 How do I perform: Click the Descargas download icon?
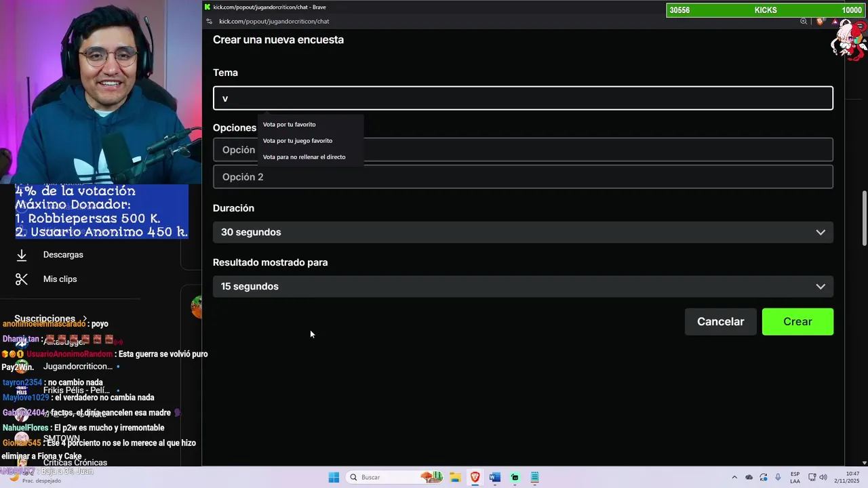click(x=22, y=255)
